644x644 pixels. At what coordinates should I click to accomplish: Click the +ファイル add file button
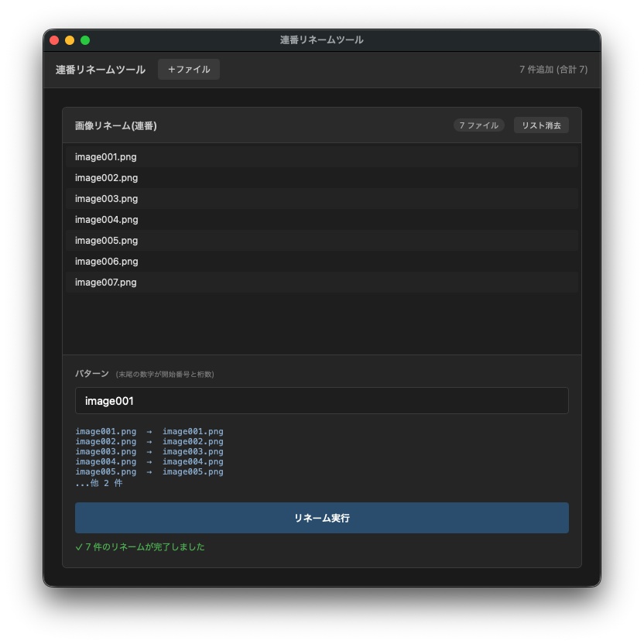pyautogui.click(x=189, y=70)
